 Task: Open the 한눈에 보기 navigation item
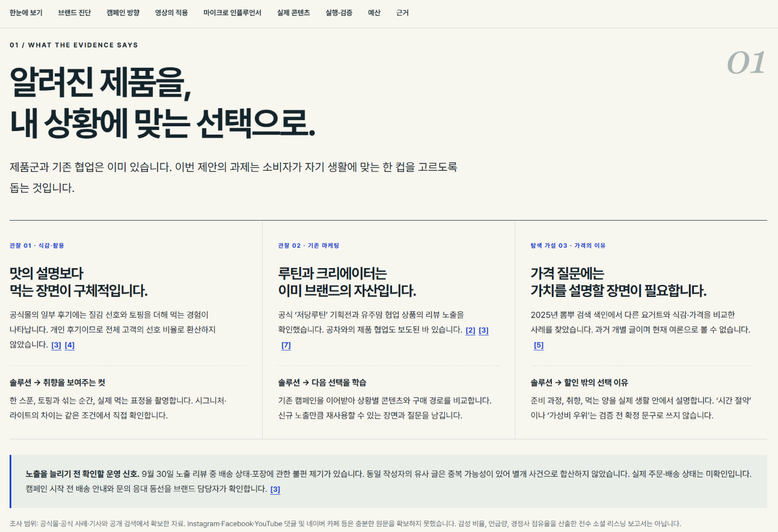[26, 13]
